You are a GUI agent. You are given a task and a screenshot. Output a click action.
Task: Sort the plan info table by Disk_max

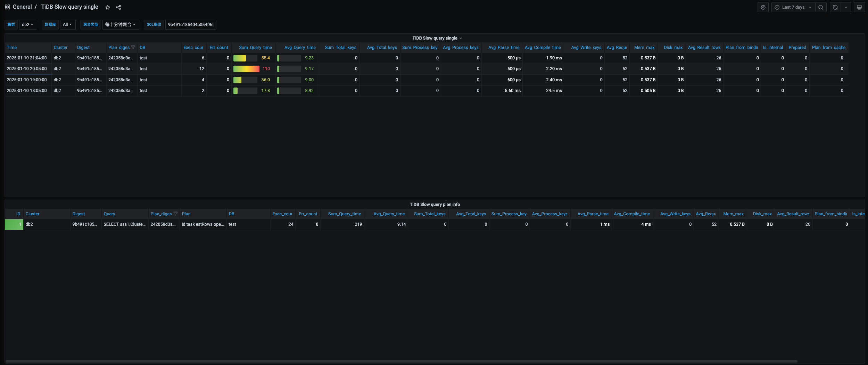point(762,214)
